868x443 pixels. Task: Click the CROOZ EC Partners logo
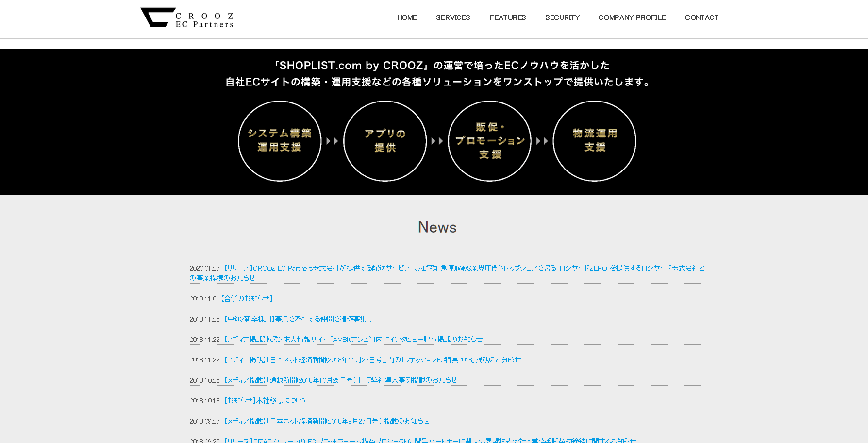[x=186, y=17]
